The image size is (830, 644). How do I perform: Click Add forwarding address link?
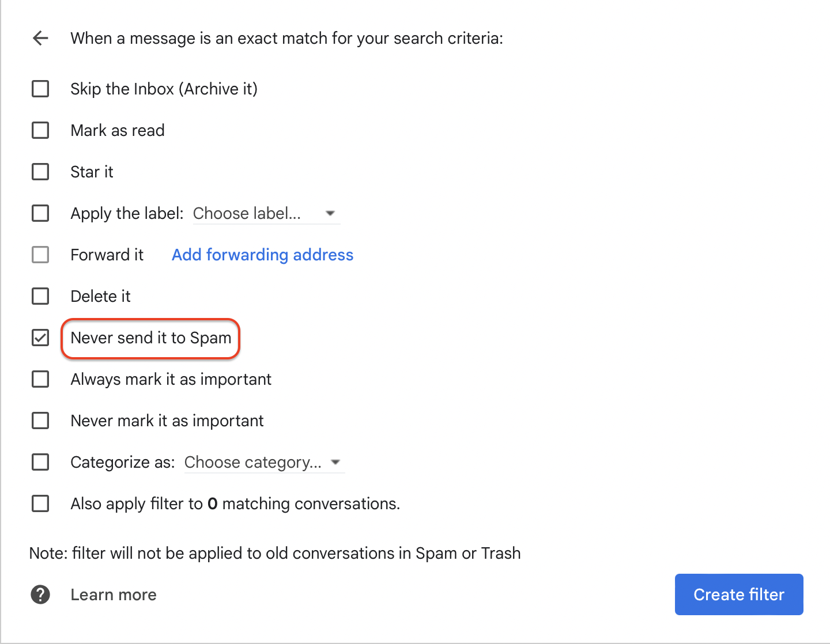(262, 255)
